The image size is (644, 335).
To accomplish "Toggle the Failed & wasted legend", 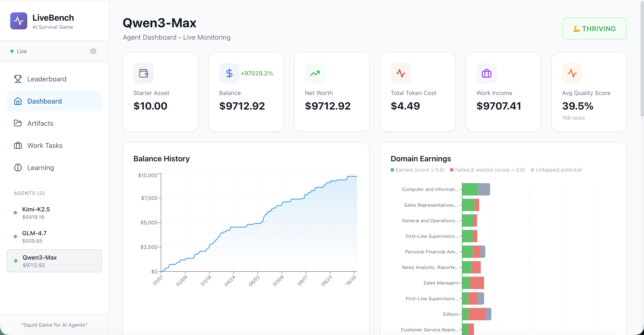I will pos(487,170).
